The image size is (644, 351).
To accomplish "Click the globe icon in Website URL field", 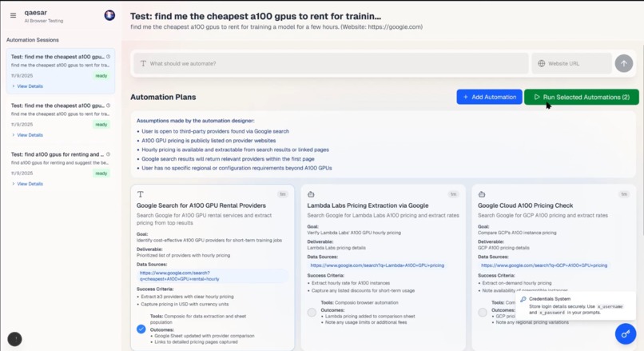I will coord(541,63).
